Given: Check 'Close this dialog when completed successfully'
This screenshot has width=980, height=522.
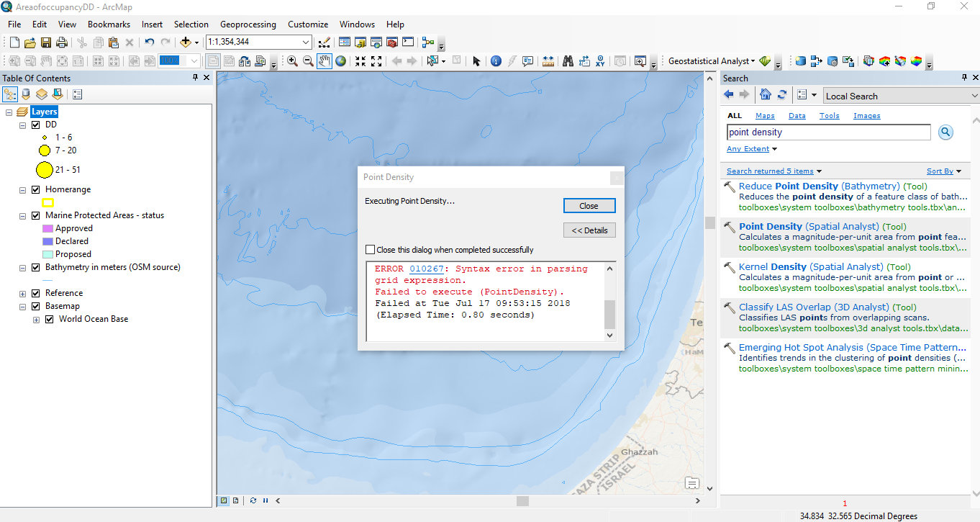Looking at the screenshot, I should coord(371,250).
